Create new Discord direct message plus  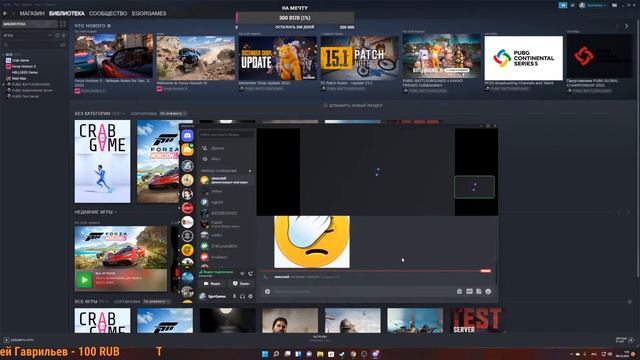(250, 171)
